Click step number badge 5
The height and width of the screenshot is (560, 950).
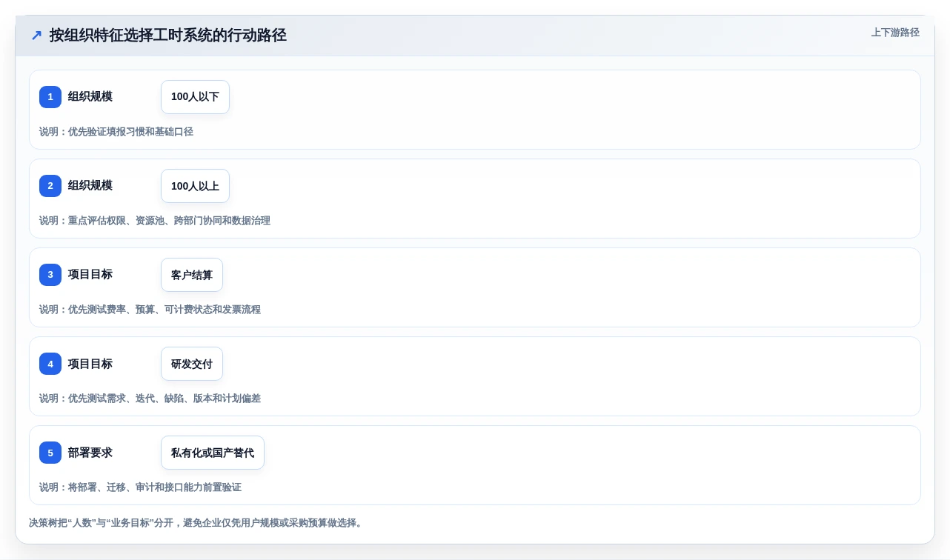pos(50,453)
